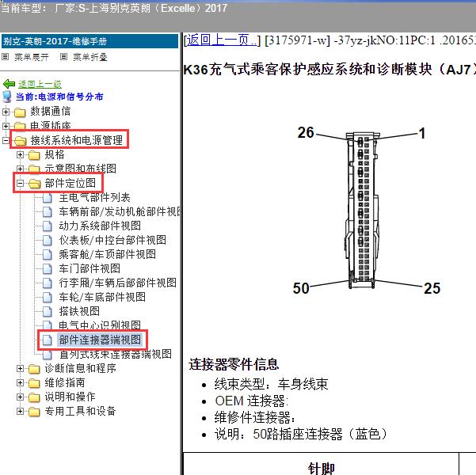
Task: Click the 直列式线束连接器端视图 page icon
Action: 48,354
